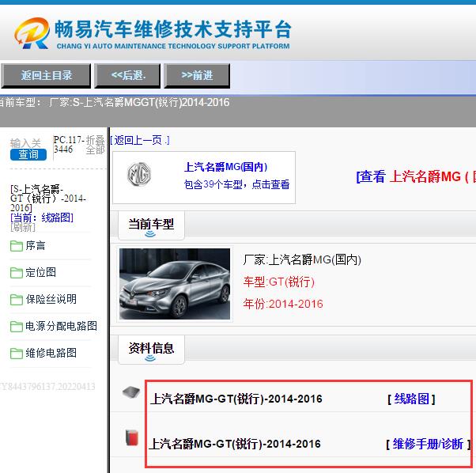Click the [返回上一页] link
476x473 pixels.
click(x=140, y=140)
